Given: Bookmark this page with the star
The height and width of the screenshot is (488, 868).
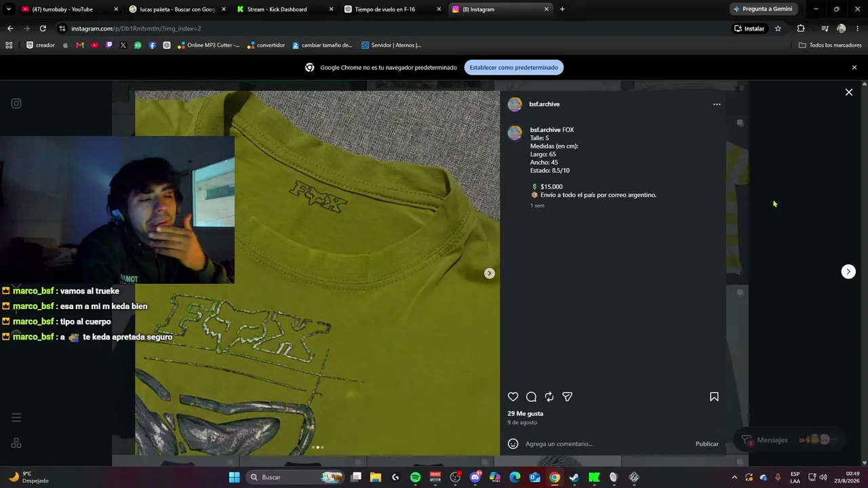Looking at the screenshot, I should coord(778,28).
